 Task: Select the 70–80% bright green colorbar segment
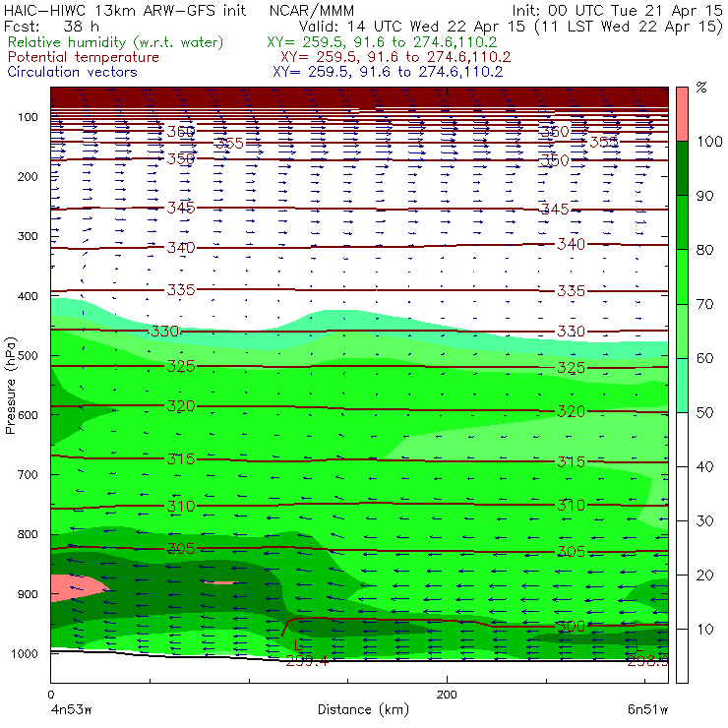pos(682,276)
